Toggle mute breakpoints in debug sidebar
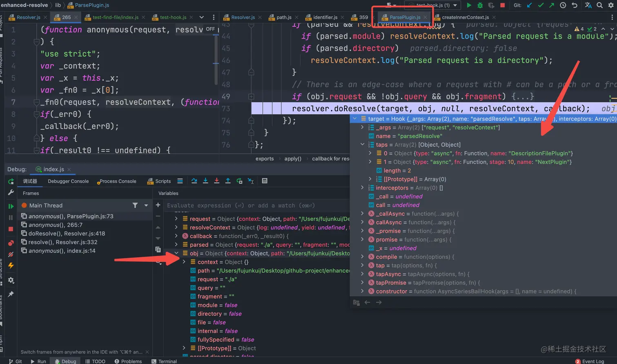617x364 pixels. click(x=11, y=254)
